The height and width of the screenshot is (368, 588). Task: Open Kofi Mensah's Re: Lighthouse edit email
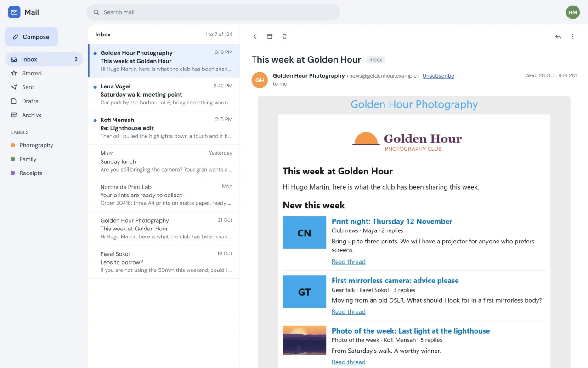[164, 128]
